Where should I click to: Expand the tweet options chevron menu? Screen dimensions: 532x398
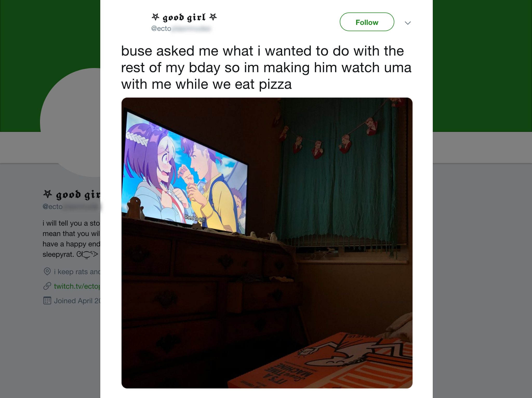coord(408,23)
